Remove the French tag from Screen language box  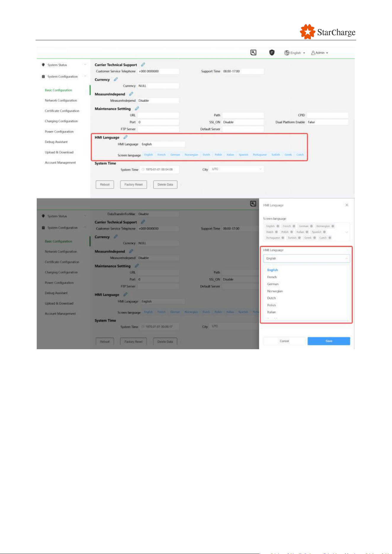[294, 226]
